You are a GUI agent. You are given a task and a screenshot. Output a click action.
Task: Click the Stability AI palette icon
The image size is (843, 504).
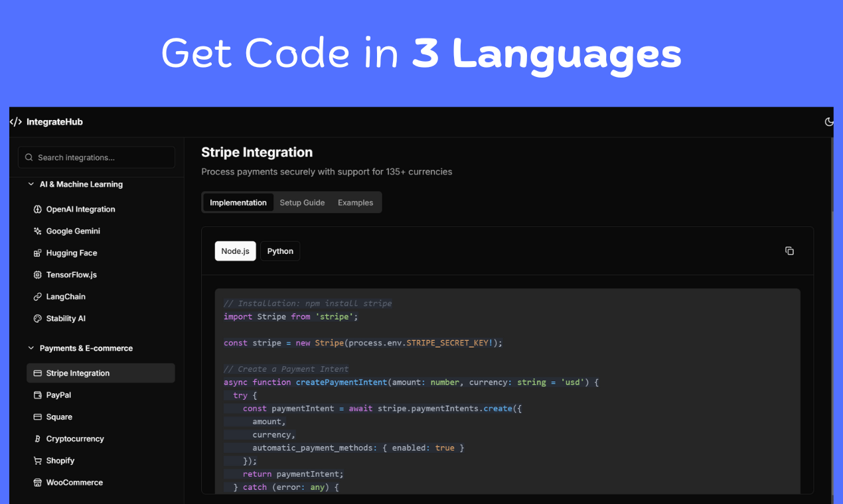[x=38, y=319]
